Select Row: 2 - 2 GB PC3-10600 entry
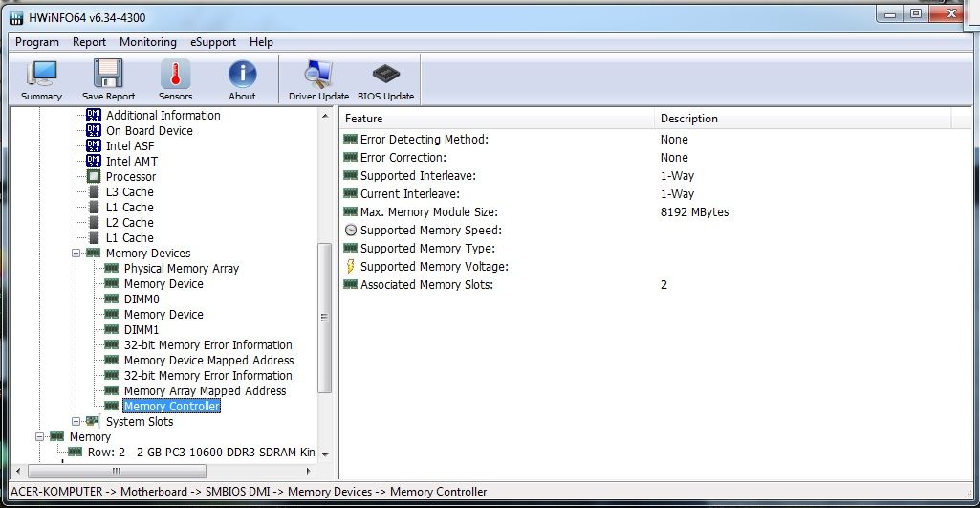Image resolution: width=980 pixels, height=508 pixels. click(x=202, y=452)
